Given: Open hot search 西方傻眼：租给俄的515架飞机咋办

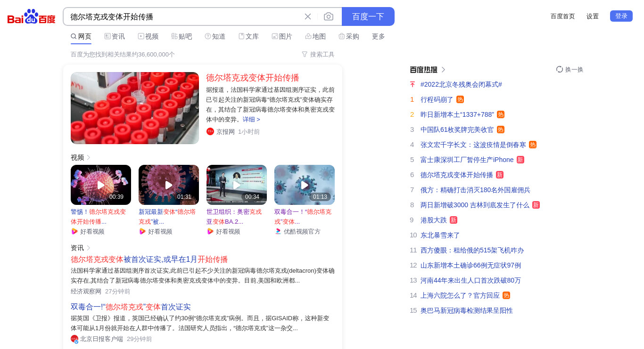Looking at the screenshot, I should [x=472, y=250].
